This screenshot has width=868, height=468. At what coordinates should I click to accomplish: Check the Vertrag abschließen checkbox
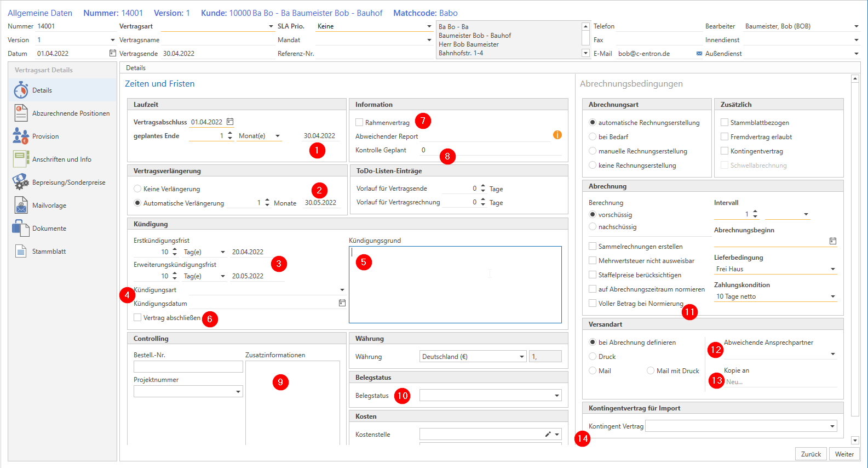[137, 317]
